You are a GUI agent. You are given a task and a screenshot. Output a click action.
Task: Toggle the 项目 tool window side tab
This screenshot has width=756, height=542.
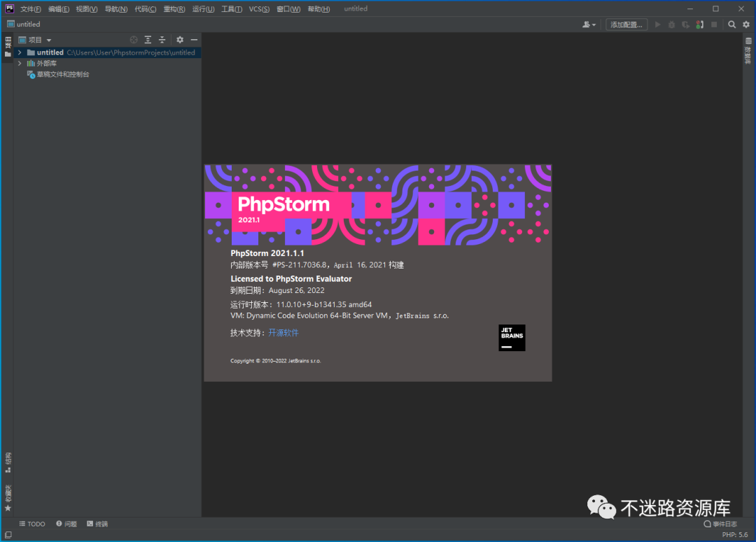coord(8,47)
